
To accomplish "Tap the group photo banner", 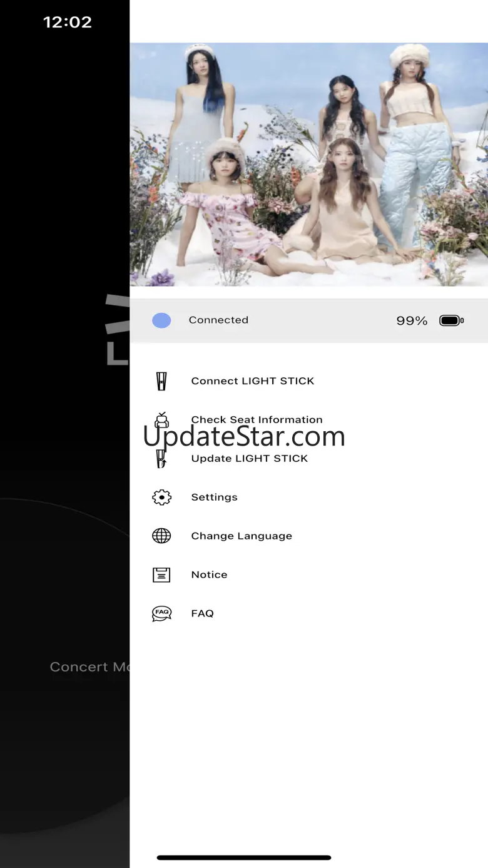I will pos(308,164).
